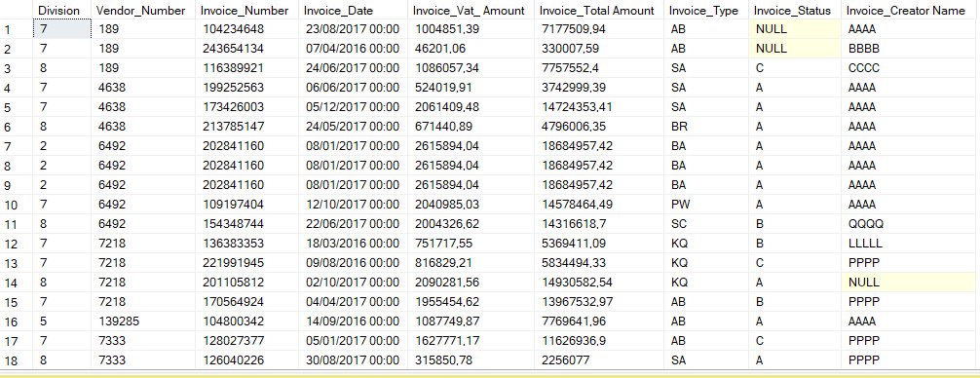Select row header number 1
Viewport: 980px width, 378px height.
(17, 29)
